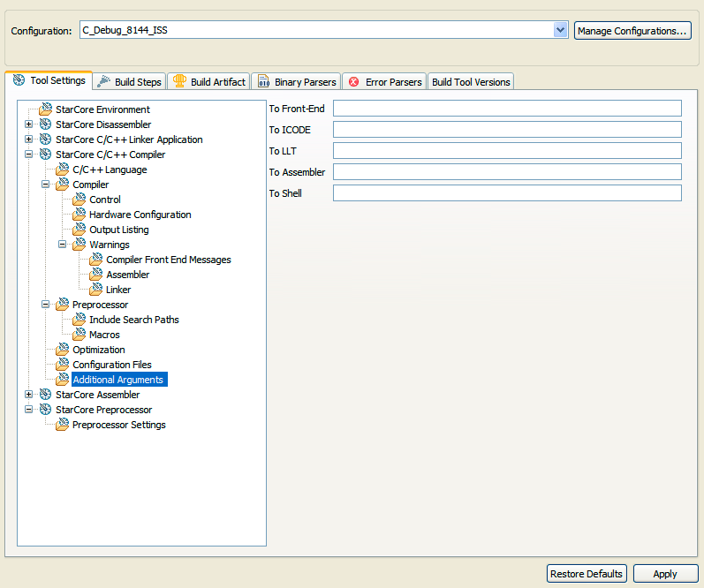Click the Hardware Configuration folder icon
Image resolution: width=704 pixels, height=588 pixels.
click(x=79, y=215)
